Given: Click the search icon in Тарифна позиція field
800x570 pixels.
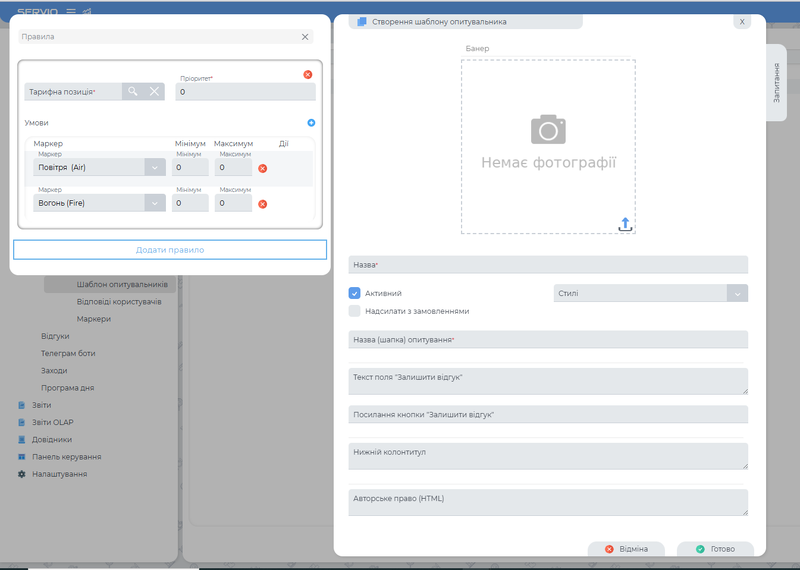Looking at the screenshot, I should [x=133, y=91].
